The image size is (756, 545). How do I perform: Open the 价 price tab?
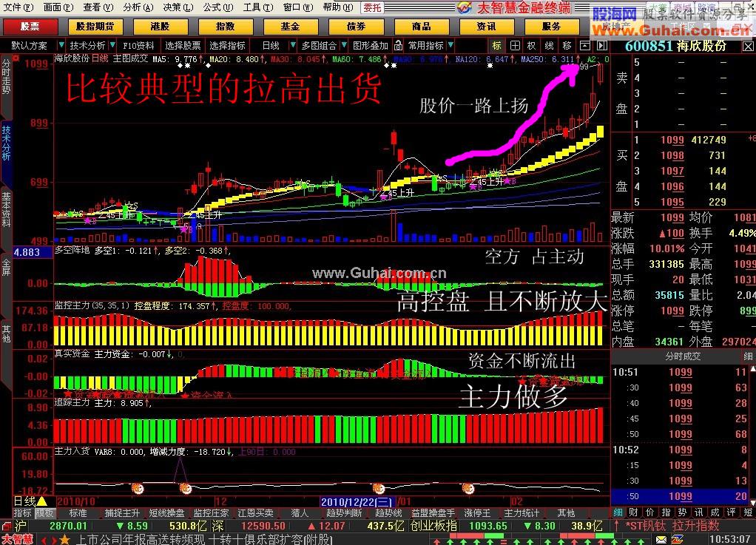pyautogui.click(x=650, y=512)
